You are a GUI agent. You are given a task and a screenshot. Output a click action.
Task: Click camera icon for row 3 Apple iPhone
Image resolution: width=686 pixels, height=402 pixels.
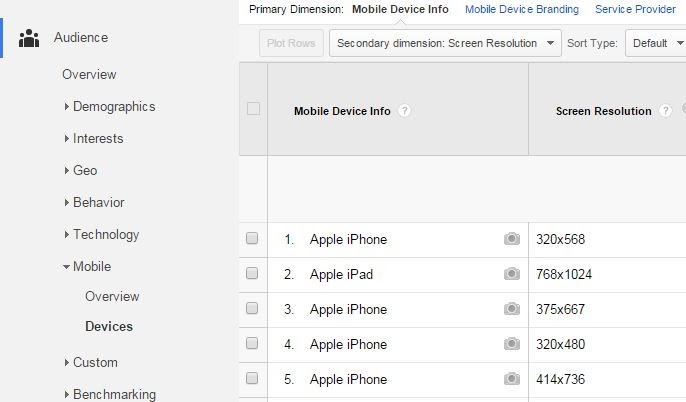tap(511, 309)
